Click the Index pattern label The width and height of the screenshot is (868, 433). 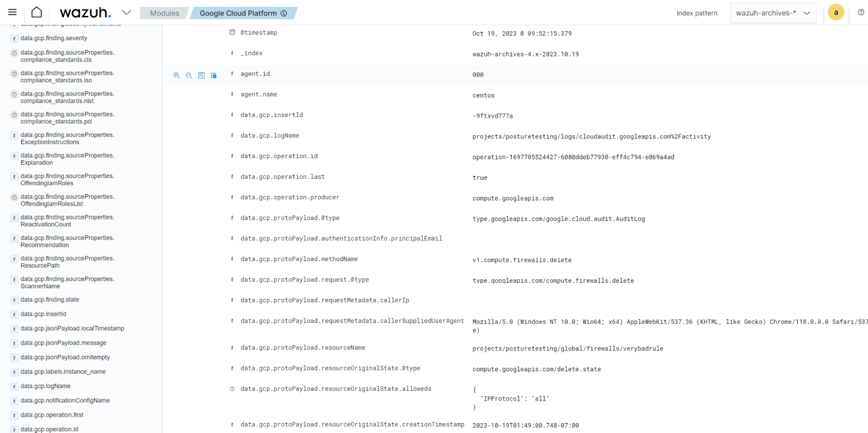pyautogui.click(x=696, y=13)
